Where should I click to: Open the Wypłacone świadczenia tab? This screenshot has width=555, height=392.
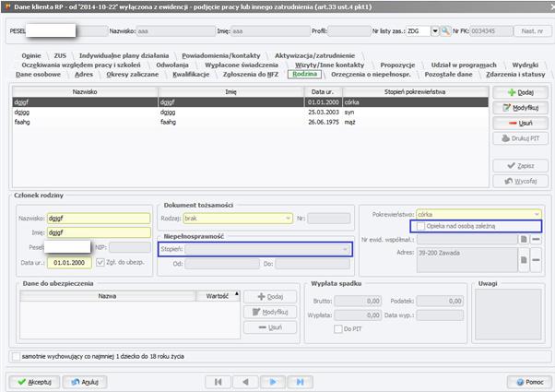tap(242, 65)
